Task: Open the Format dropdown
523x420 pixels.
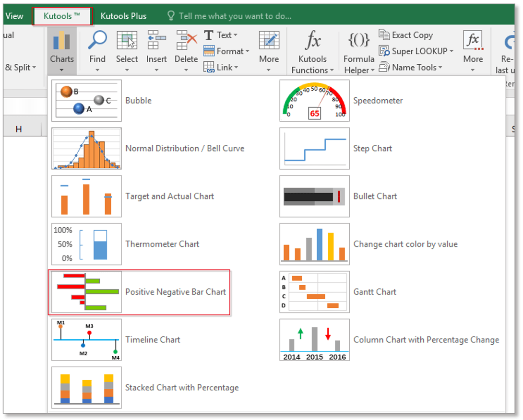Action: (x=226, y=51)
